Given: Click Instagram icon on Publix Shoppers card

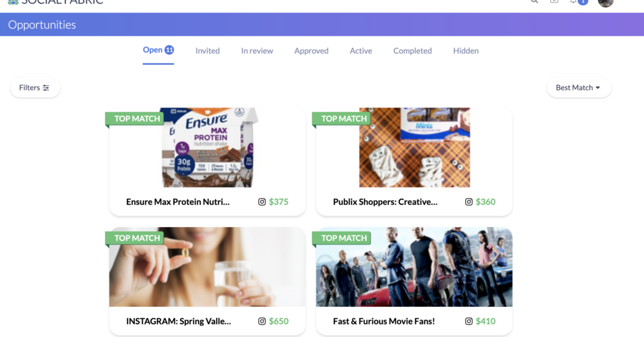Looking at the screenshot, I should tap(469, 202).
